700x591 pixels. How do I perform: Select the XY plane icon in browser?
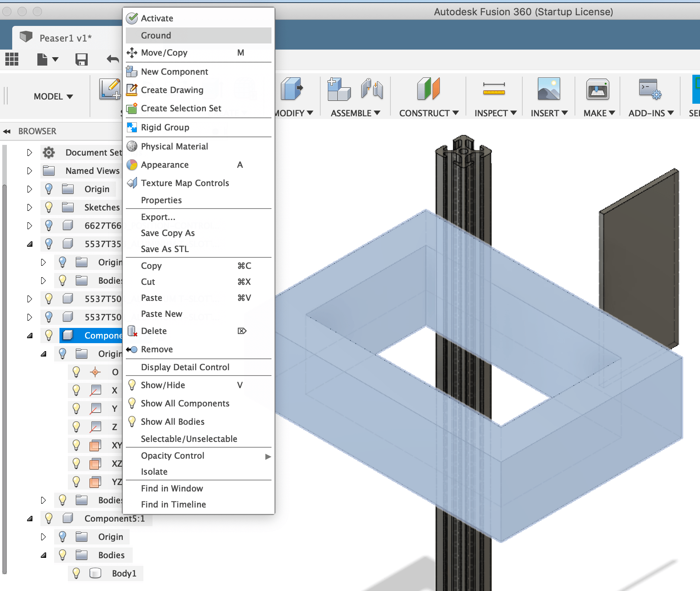coord(95,445)
